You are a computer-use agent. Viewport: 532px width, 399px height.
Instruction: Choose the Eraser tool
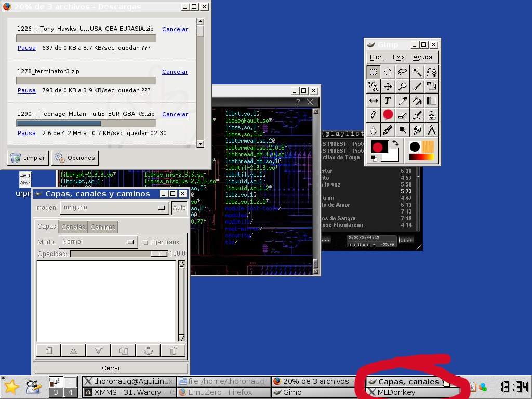(x=403, y=115)
